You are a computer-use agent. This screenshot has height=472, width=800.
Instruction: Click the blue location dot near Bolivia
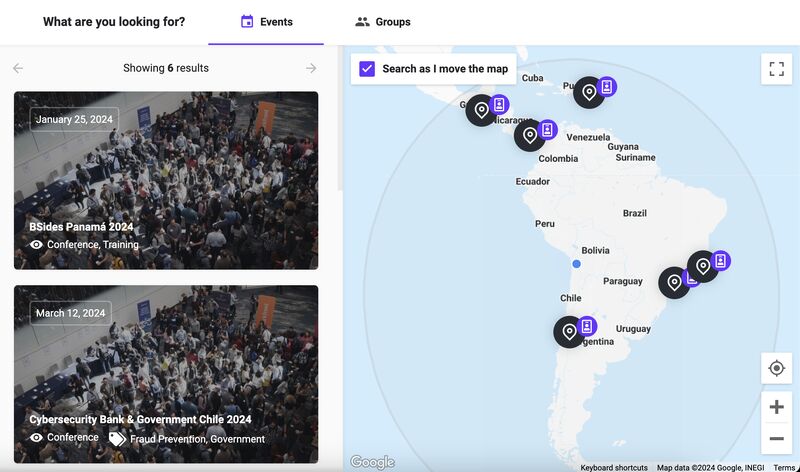tap(577, 264)
